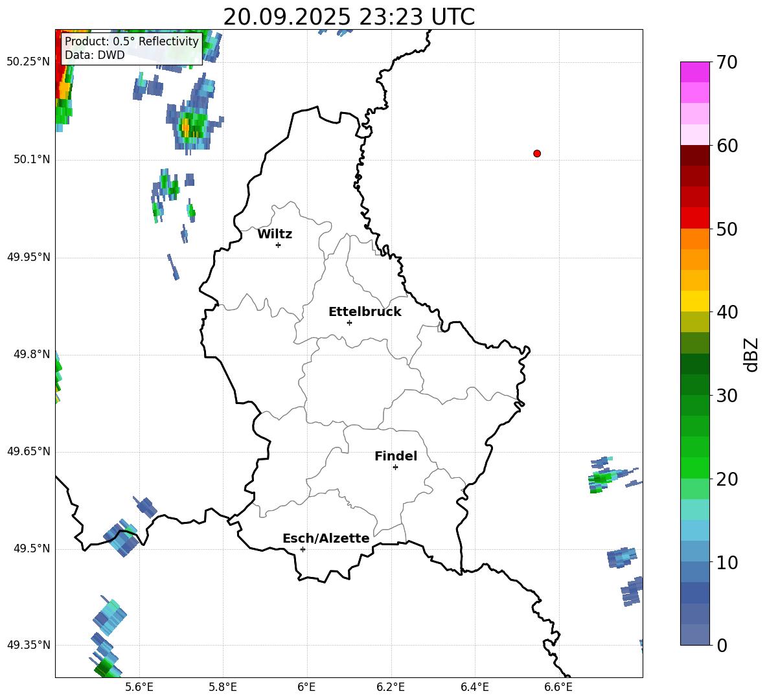Click the 50.1°N latitude label

point(32,159)
